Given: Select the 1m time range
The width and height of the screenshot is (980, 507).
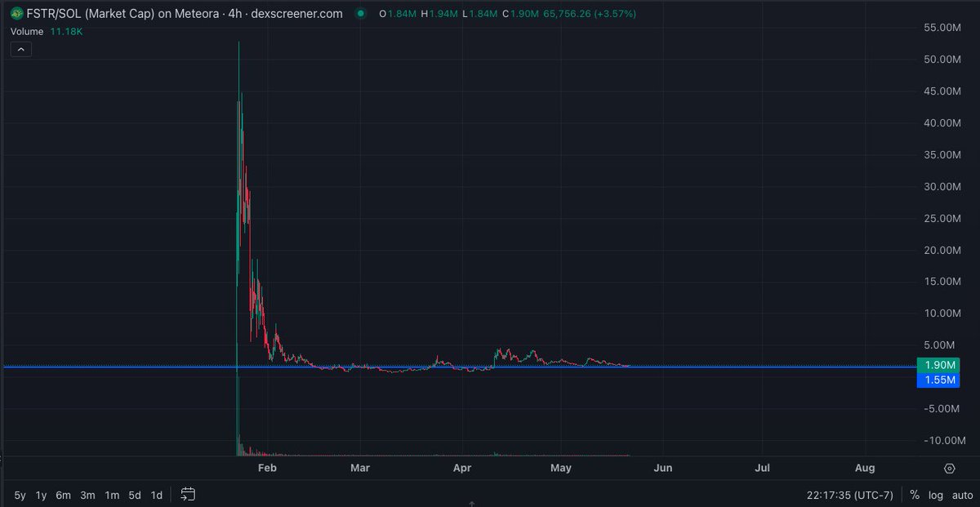Looking at the screenshot, I should pyautogui.click(x=110, y=494).
